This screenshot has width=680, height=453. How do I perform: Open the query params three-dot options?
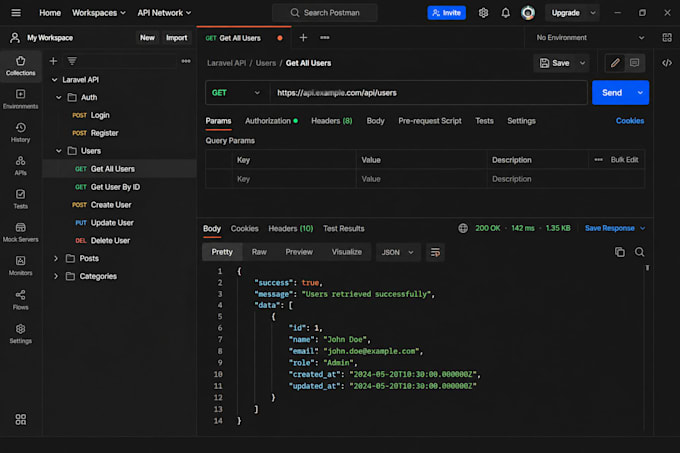click(598, 160)
